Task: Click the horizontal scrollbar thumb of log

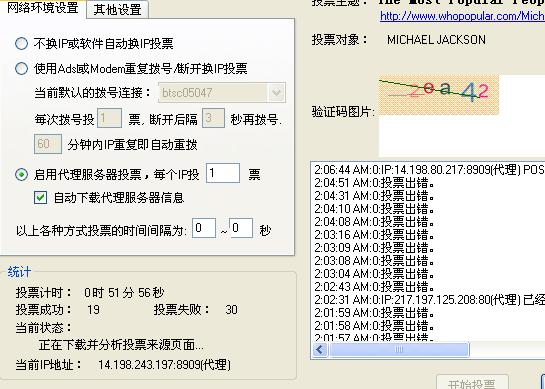Action: (x=399, y=349)
